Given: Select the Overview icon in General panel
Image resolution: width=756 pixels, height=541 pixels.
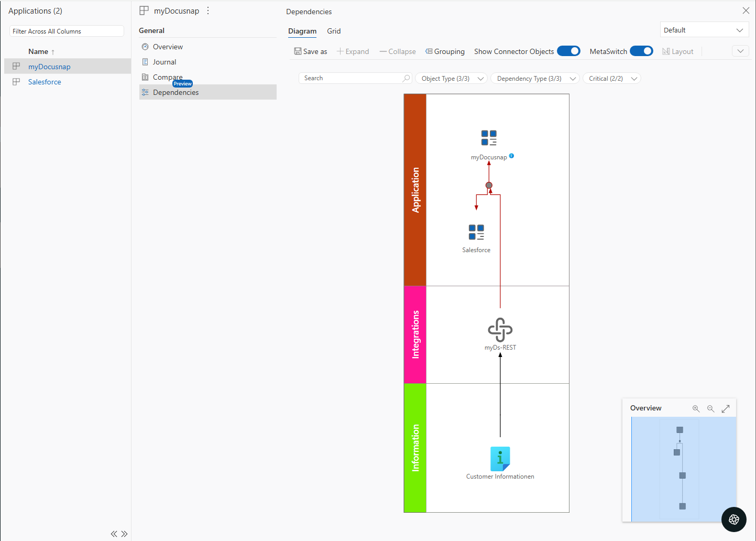Looking at the screenshot, I should pos(145,47).
